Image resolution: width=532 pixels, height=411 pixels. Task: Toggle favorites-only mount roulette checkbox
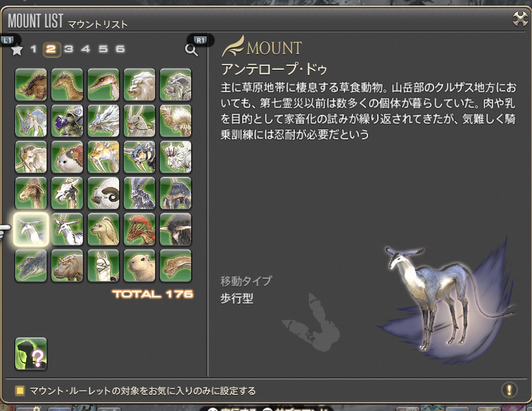click(20, 391)
